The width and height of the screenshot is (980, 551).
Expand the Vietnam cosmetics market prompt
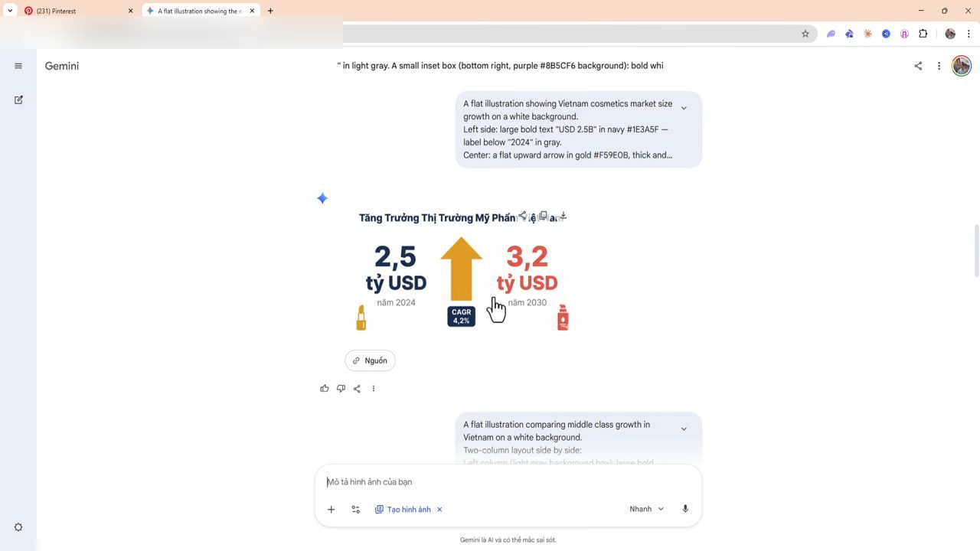click(684, 108)
